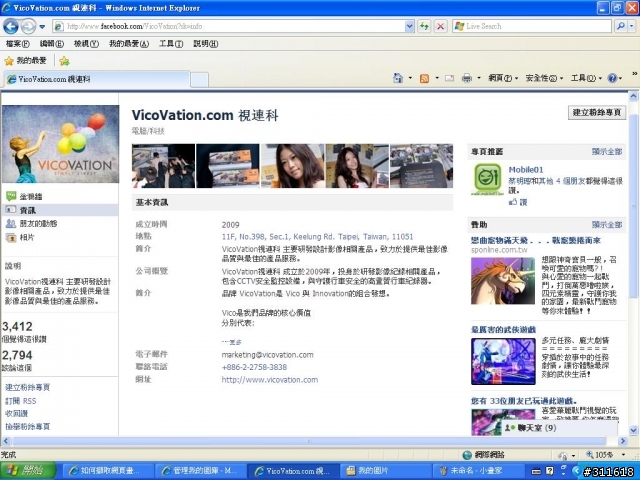The height and width of the screenshot is (480, 640).
Task: Click 訂閱 RSS in the sidebar
Action: click(x=21, y=401)
